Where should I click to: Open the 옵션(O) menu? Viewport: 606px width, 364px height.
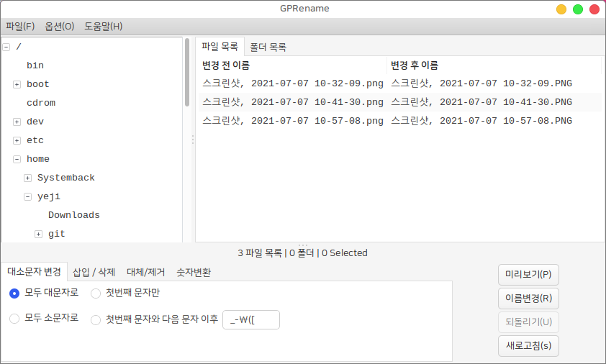(59, 27)
